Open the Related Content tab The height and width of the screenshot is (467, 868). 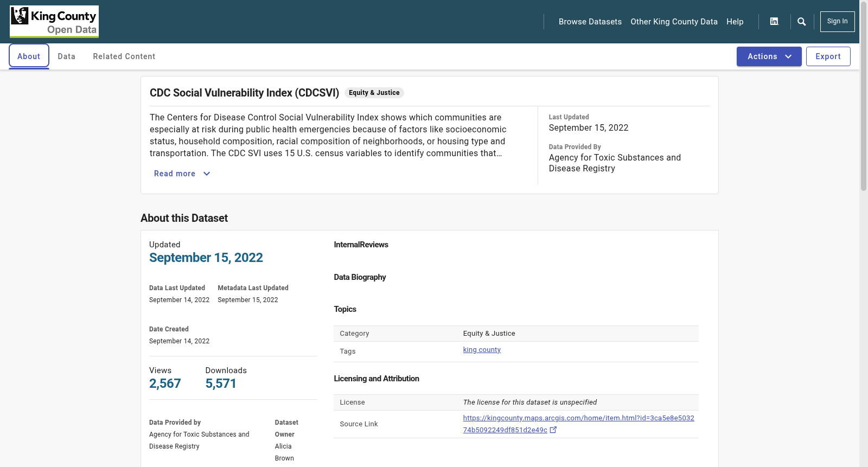124,56
